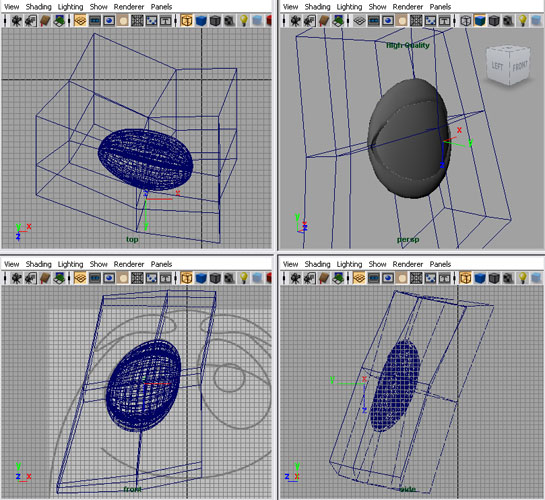The height and width of the screenshot is (500, 545).
Task: Toggle wireframe cube icon in front view panel
Action: pos(187,278)
